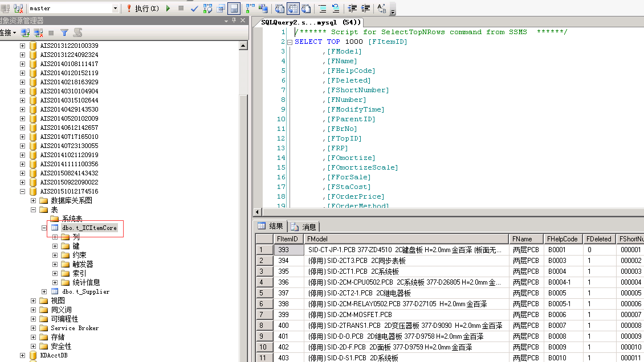Expand the 索引 folder
The width and height of the screenshot is (644, 362).
click(55, 273)
